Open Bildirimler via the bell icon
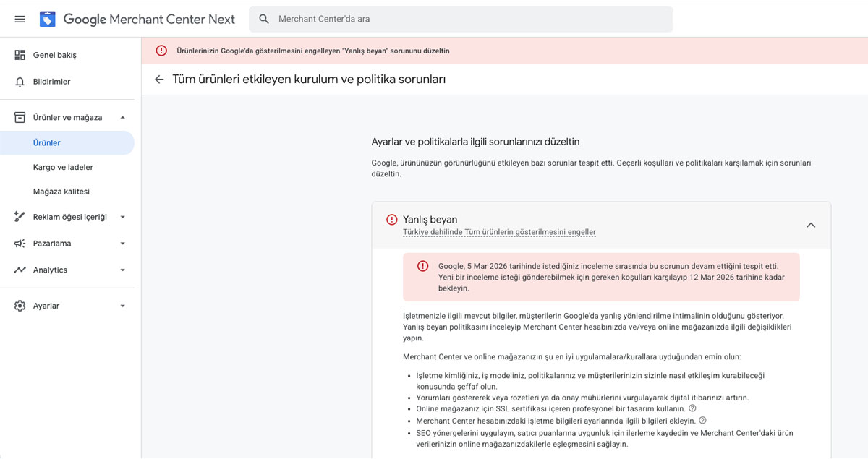The width and height of the screenshot is (868, 459). [20, 81]
